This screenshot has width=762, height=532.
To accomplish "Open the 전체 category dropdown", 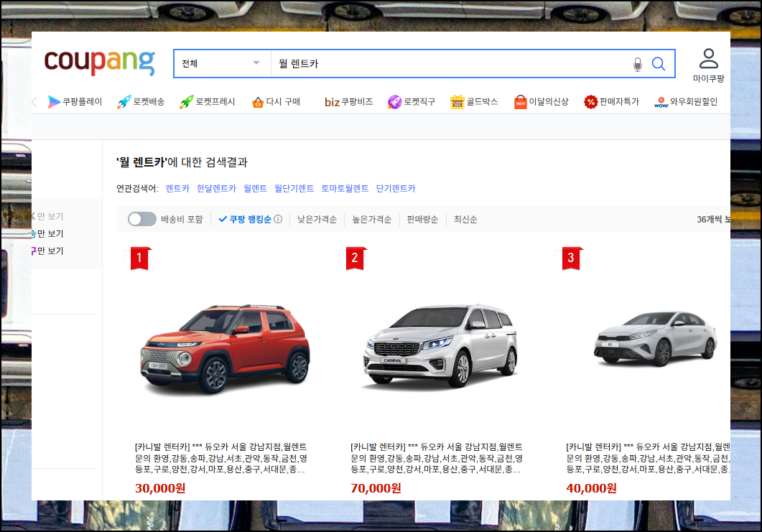I will click(x=222, y=64).
